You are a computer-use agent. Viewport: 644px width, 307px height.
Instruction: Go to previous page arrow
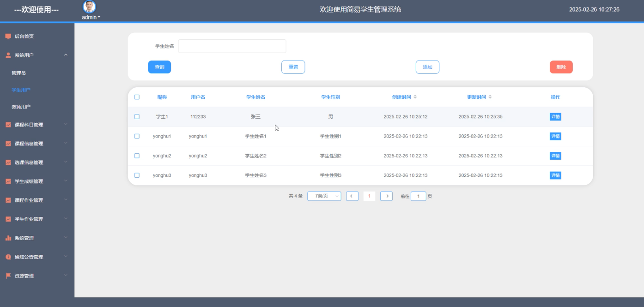(352, 196)
